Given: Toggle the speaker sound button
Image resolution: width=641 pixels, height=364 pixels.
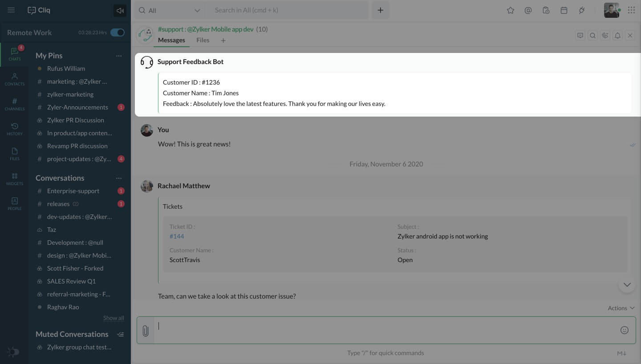Looking at the screenshot, I should point(120,11).
